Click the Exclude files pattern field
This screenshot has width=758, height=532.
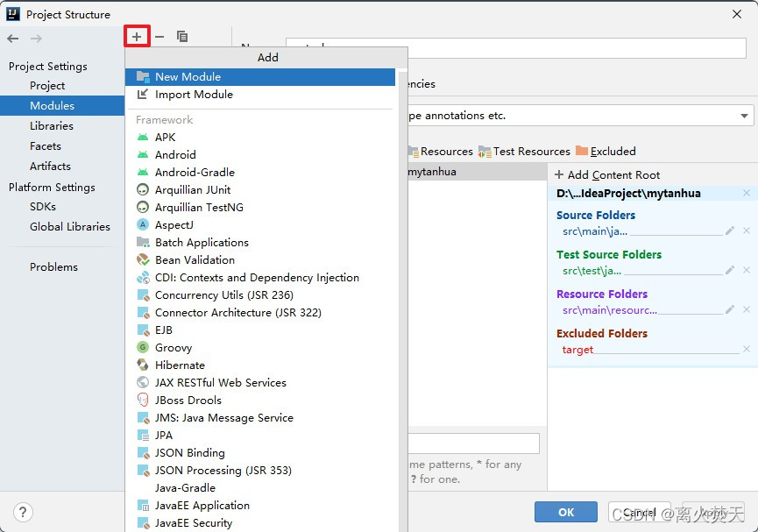474,443
